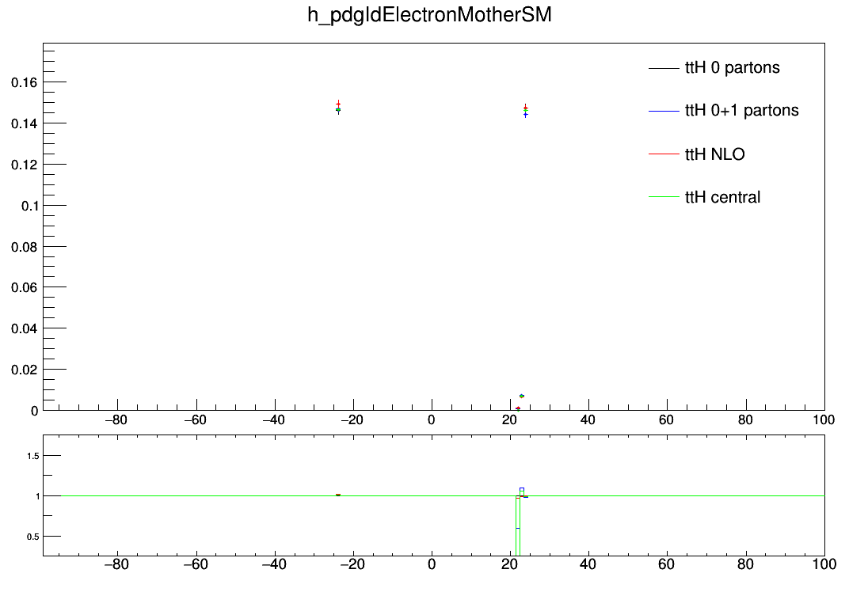Screen dimensions: 868x611
Task: Click the blue data marker near x = 24 at 0.144
Action: (x=525, y=115)
